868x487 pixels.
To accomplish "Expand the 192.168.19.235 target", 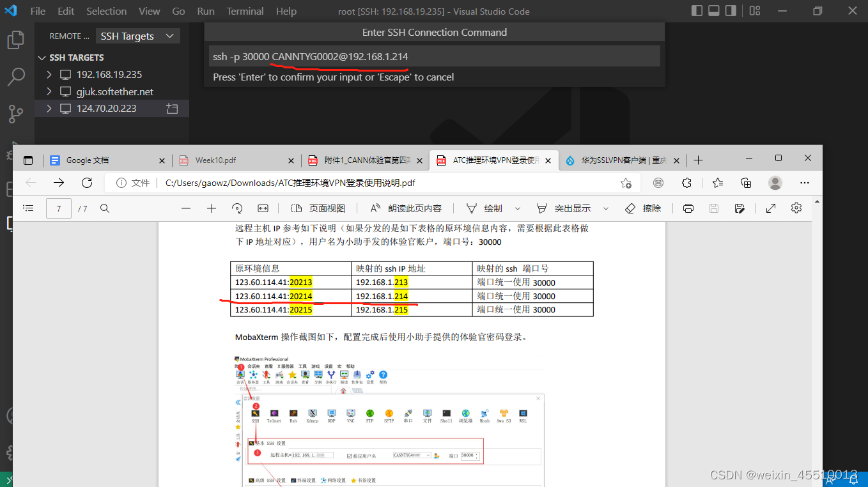I will coord(49,74).
